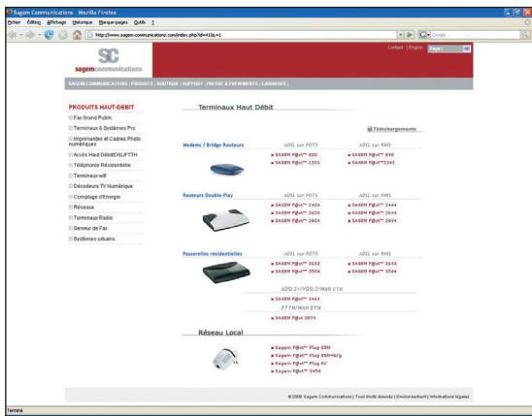Image resolution: width=532 pixels, height=416 pixels.
Task: Open the SAGEM F@st 3464 link
Action: 298,299
